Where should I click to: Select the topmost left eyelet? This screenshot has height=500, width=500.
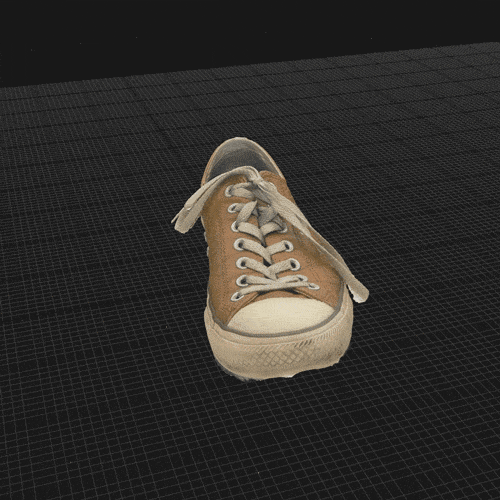(x=230, y=191)
